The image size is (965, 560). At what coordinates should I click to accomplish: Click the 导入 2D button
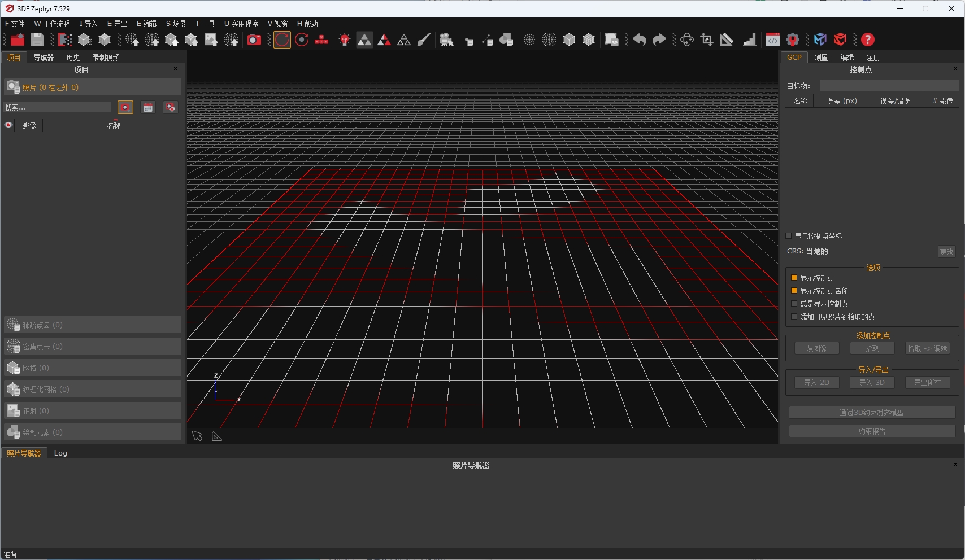point(816,383)
